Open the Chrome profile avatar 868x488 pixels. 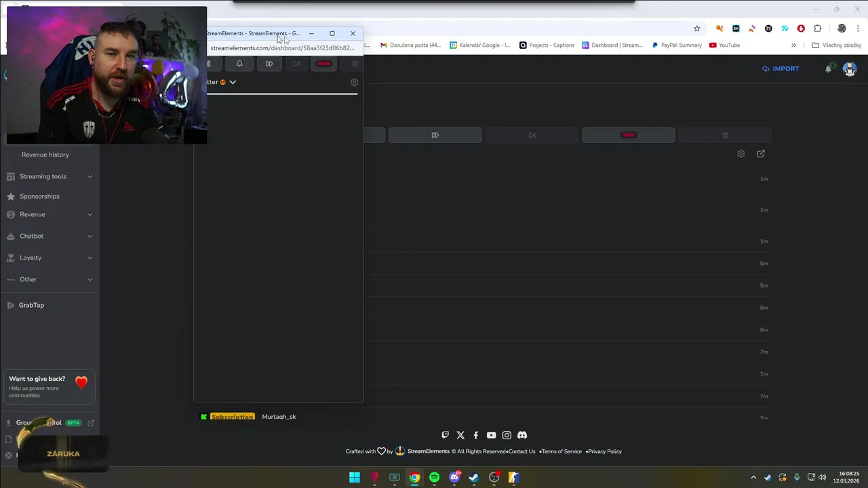tap(842, 28)
